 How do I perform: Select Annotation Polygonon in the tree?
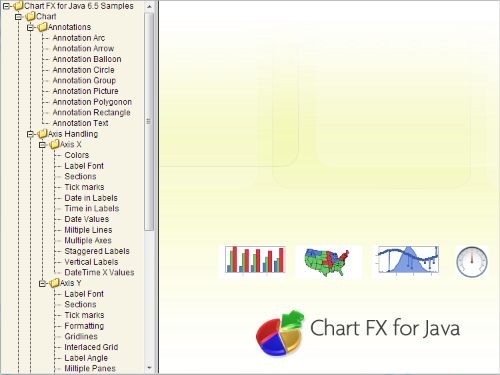pyautogui.click(x=92, y=102)
